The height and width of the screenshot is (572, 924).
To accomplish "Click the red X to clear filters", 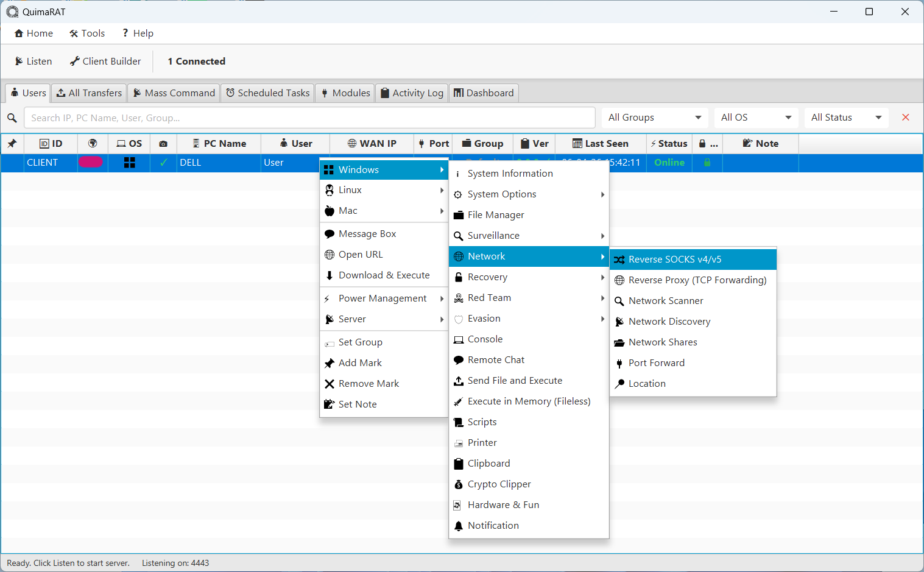I will [906, 118].
